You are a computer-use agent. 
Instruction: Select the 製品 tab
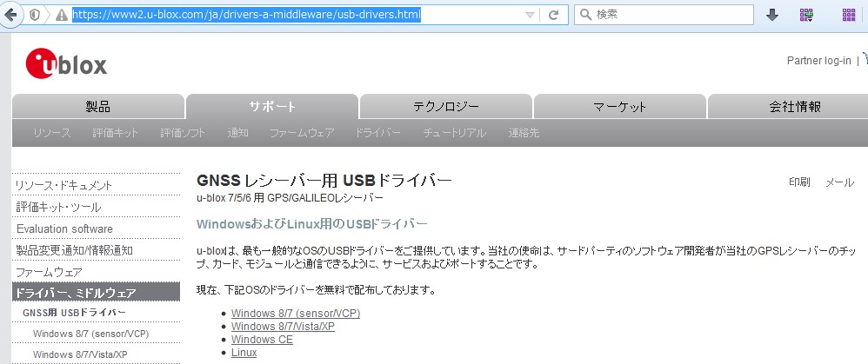pos(98,106)
